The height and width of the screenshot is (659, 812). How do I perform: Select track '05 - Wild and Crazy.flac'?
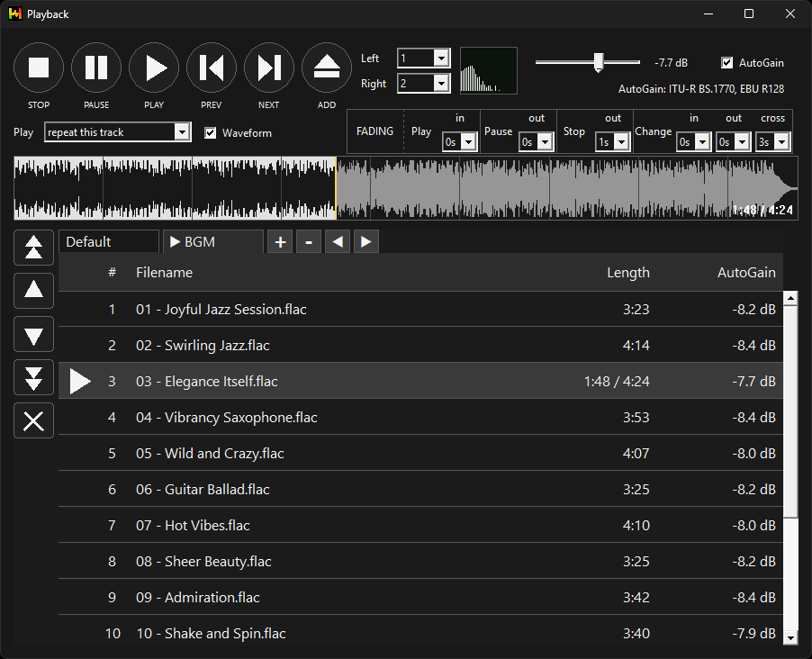coord(420,454)
